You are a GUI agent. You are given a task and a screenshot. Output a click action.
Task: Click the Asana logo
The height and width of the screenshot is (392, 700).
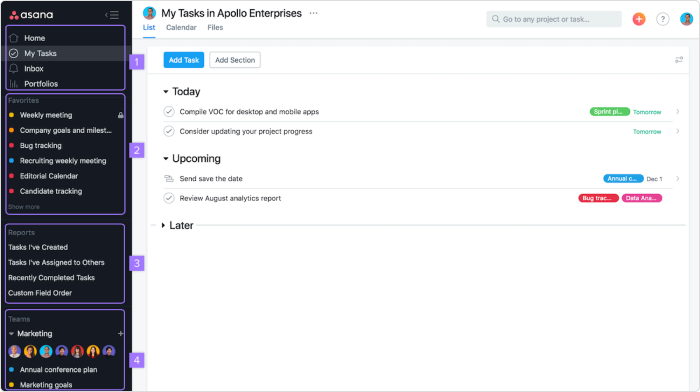point(31,15)
